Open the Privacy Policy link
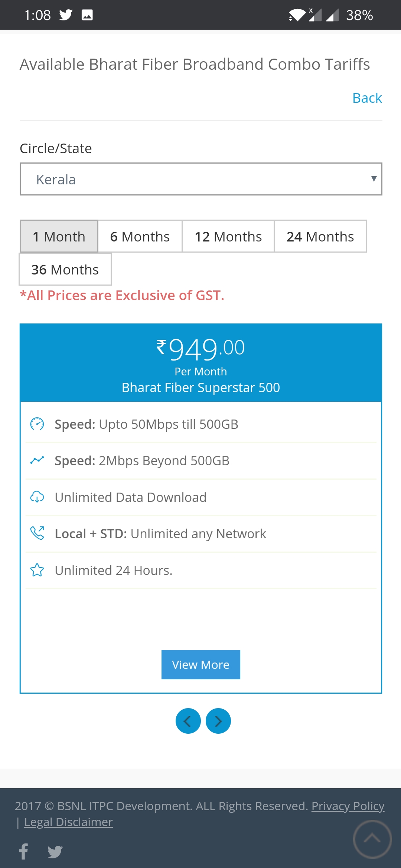 tap(348, 806)
